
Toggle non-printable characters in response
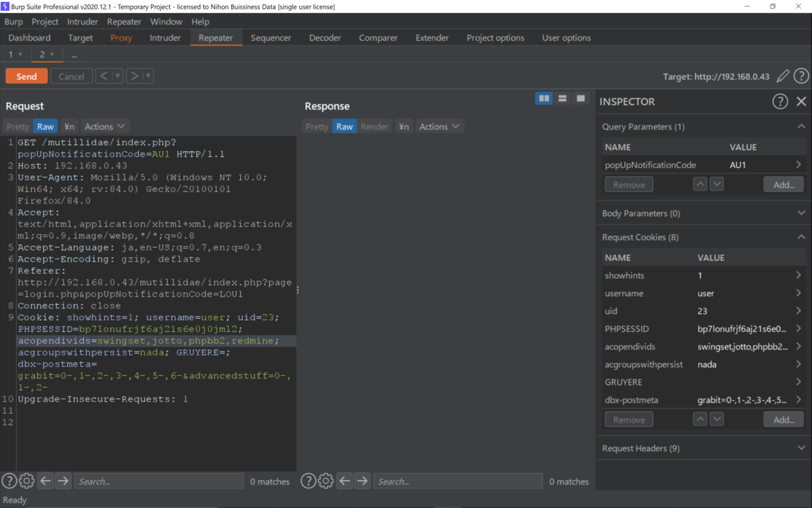404,127
